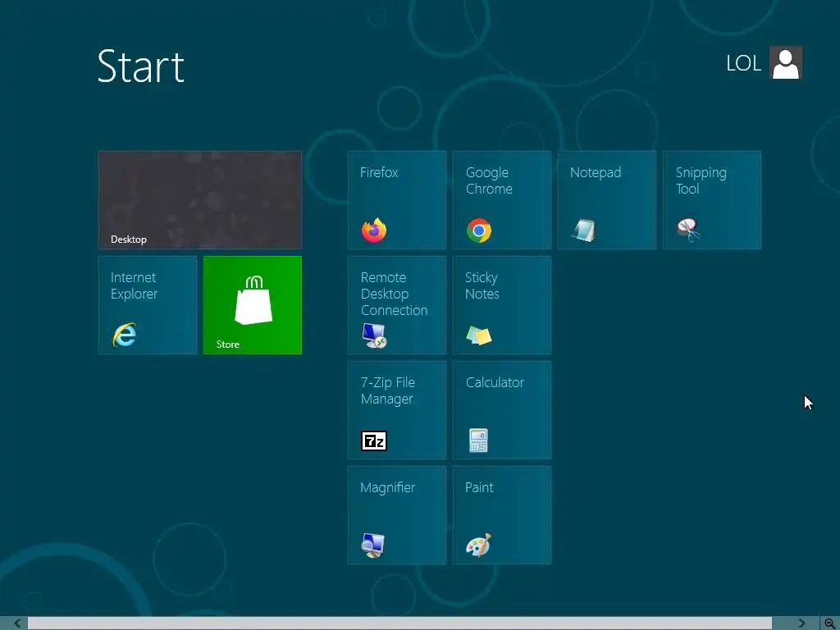Click the Google Chrome tile label
The height and width of the screenshot is (630, 840).
pyautogui.click(x=489, y=180)
